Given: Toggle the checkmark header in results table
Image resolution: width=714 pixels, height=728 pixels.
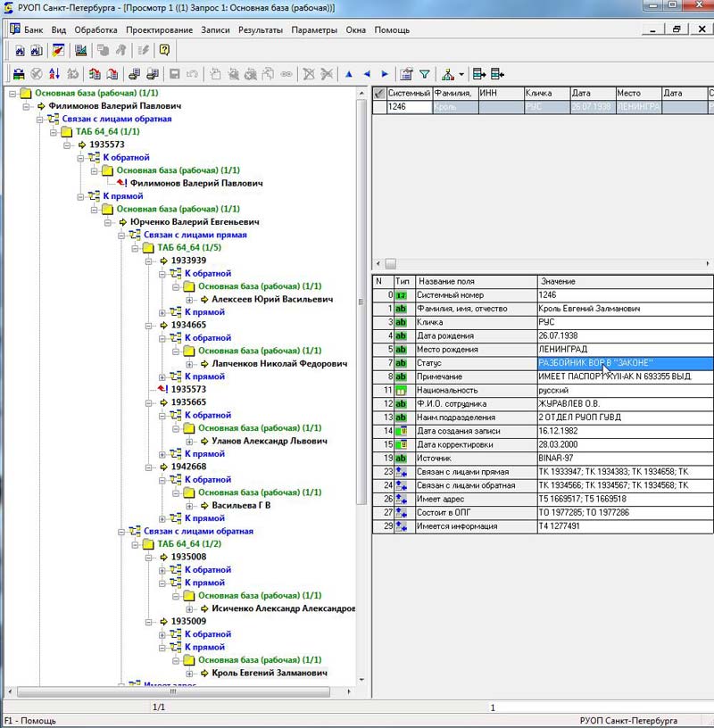Looking at the screenshot, I should coord(379,93).
